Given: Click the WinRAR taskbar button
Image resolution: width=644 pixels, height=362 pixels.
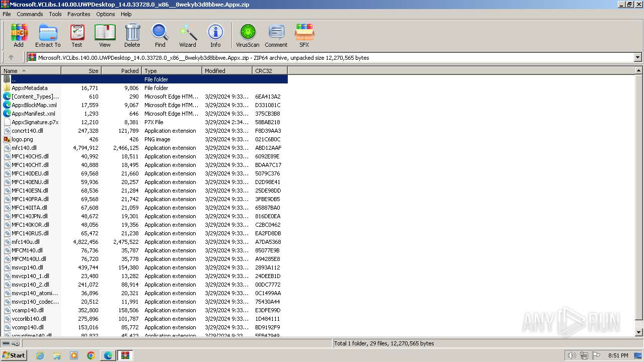Looking at the screenshot, I should coord(125,355).
